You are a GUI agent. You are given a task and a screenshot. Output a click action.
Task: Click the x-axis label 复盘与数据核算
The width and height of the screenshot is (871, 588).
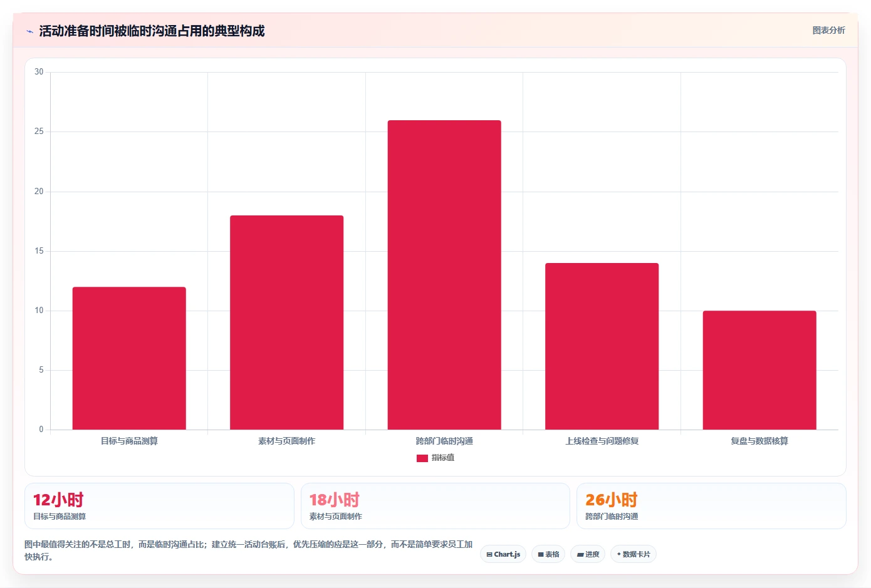pos(759,441)
